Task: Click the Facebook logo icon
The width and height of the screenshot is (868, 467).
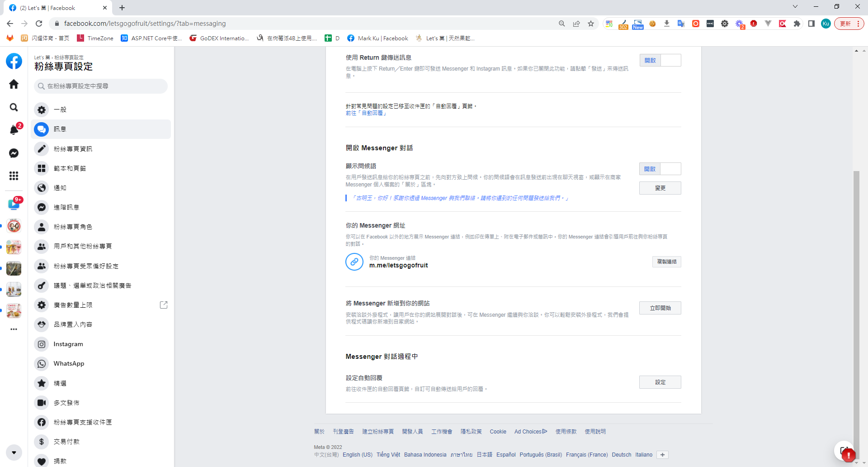Action: [14, 61]
